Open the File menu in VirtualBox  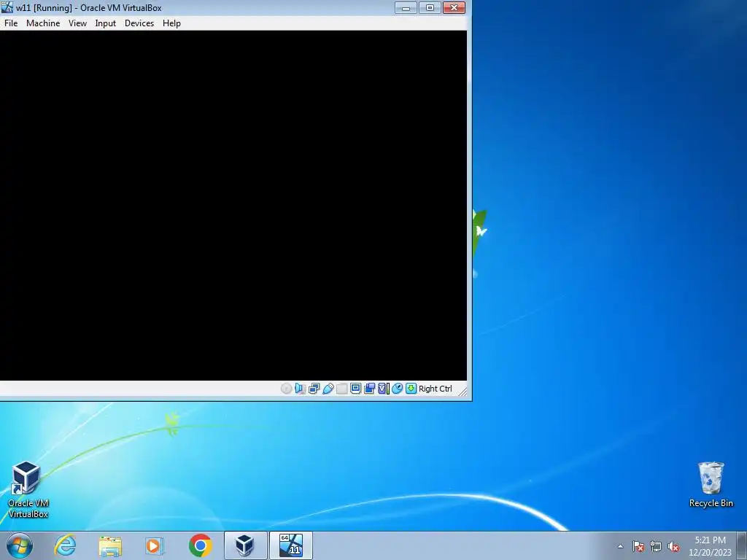[x=11, y=23]
